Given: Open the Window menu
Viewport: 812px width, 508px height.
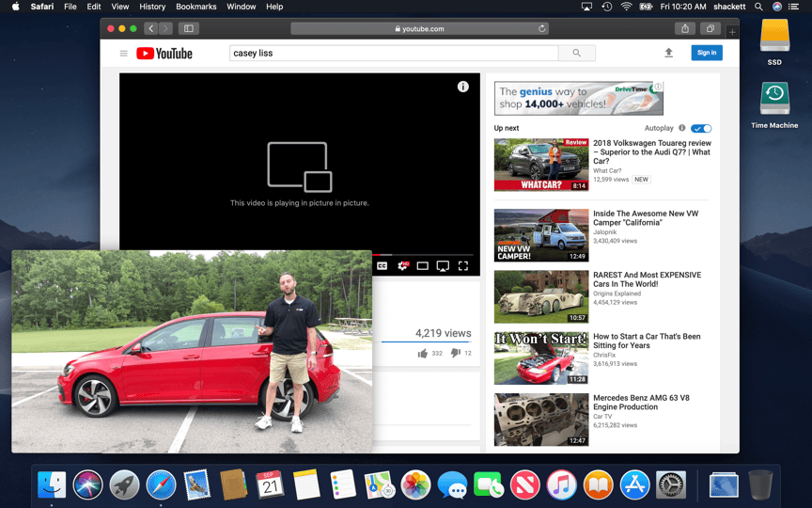Looking at the screenshot, I should coord(242,7).
